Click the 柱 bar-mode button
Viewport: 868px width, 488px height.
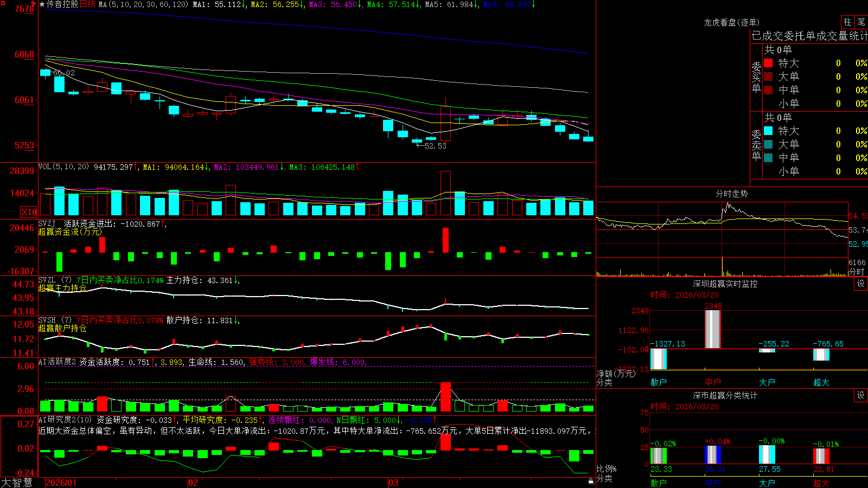tap(847, 22)
